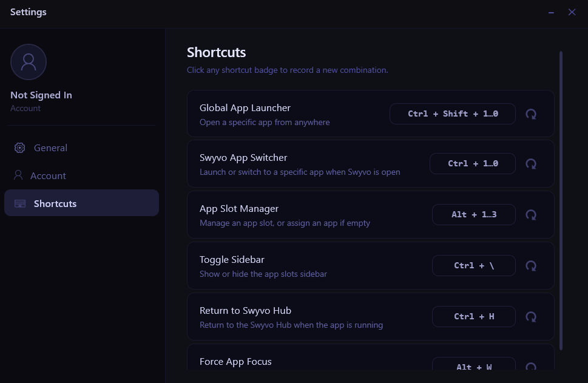Open the Account settings tab
Image resolution: width=588 pixels, height=383 pixels.
(x=81, y=175)
